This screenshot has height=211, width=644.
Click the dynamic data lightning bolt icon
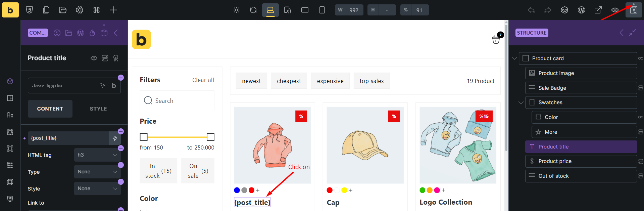[x=115, y=138]
